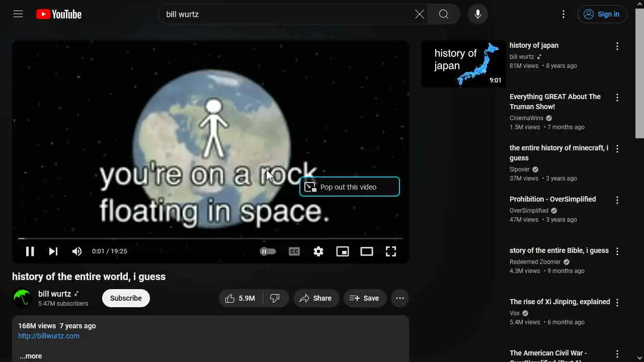The image size is (644, 362).
Task: Open options for rise of Xi Jinping video
Action: coord(617,303)
